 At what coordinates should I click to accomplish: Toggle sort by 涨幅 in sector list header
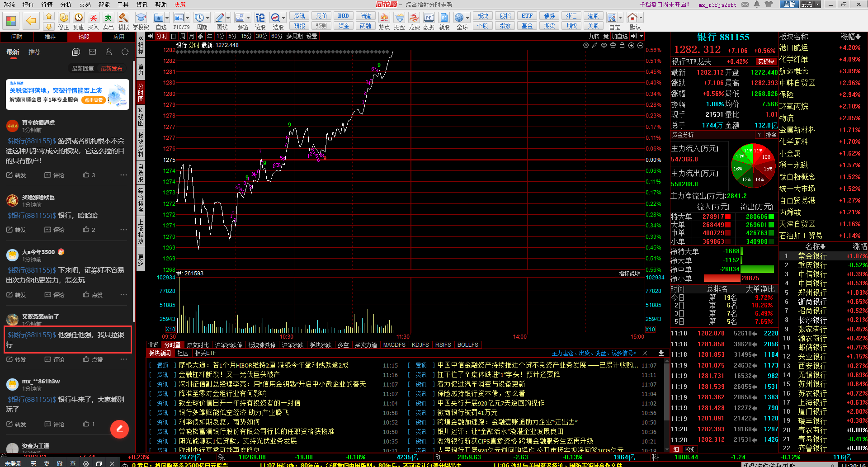[x=851, y=37]
